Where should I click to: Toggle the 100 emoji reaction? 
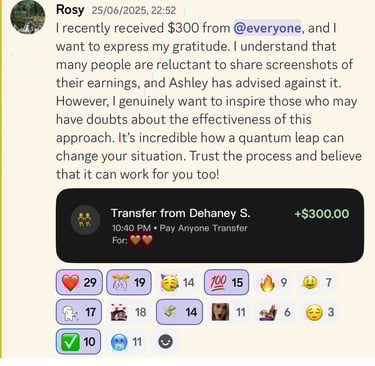tap(226, 282)
